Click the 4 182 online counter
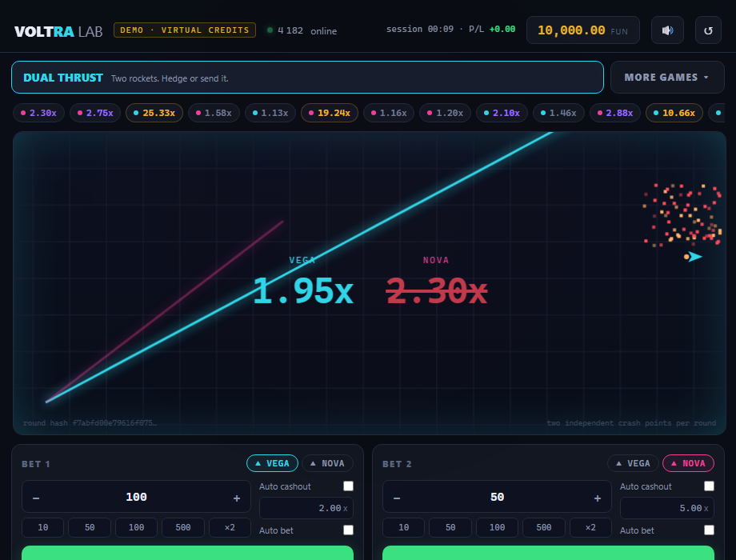736x560 pixels. (x=302, y=30)
